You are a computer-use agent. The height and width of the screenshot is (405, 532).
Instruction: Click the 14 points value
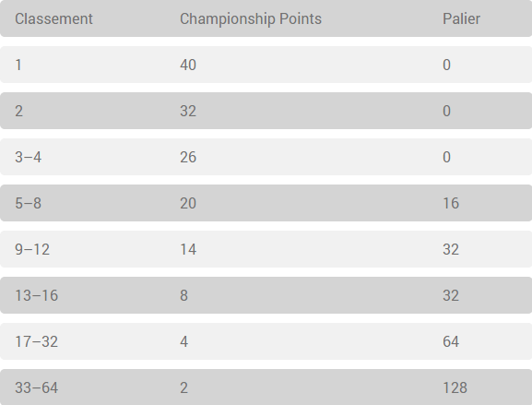point(188,249)
